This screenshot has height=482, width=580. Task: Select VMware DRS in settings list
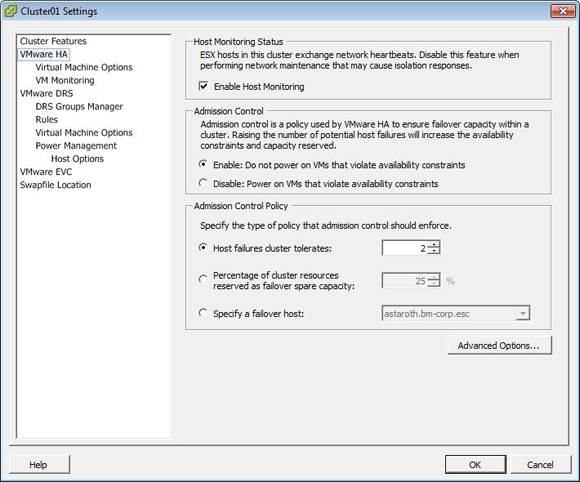click(47, 93)
